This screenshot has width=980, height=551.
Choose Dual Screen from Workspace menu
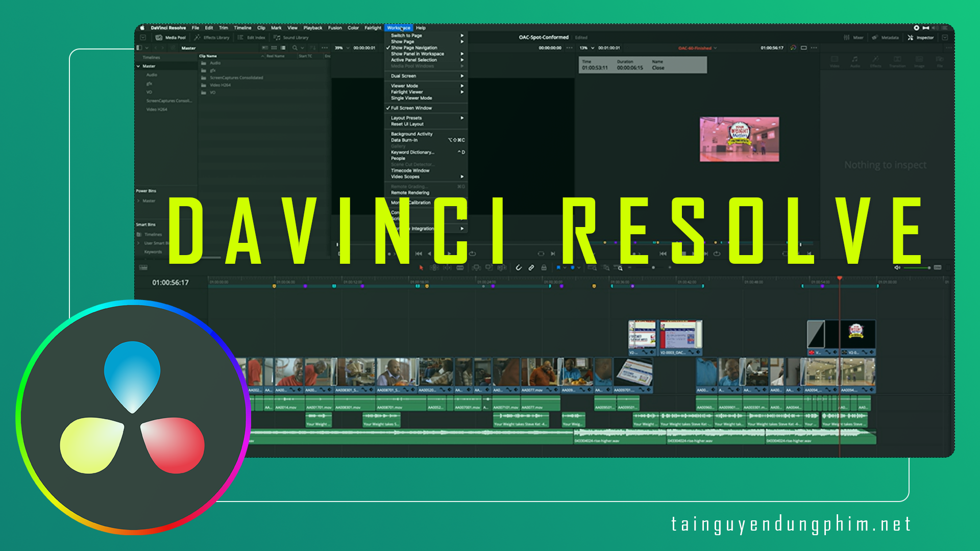426,76
